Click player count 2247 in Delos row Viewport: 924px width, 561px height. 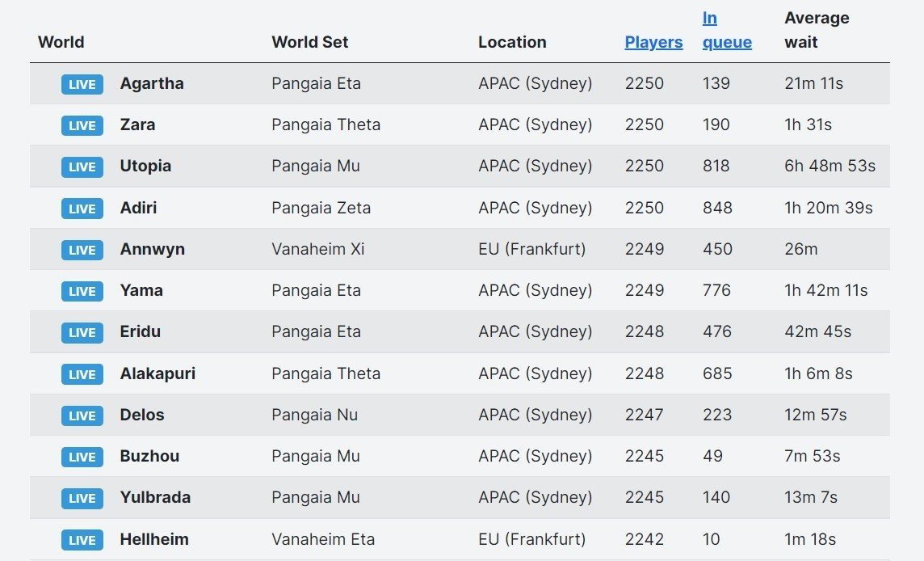(644, 415)
